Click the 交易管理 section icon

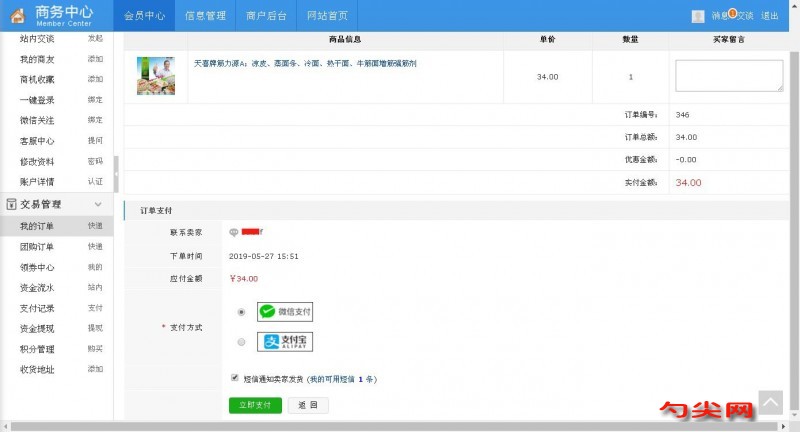(x=10, y=204)
